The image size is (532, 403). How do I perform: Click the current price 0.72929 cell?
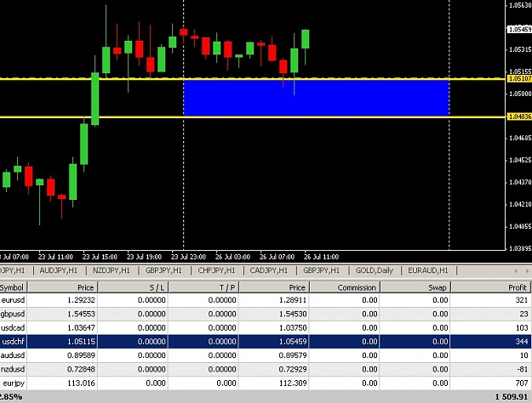coord(293,369)
